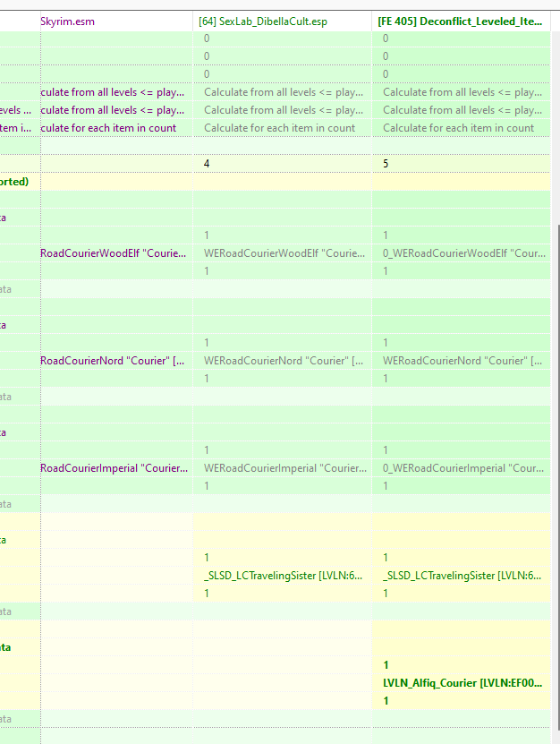Select WERoadCourierImperial cell in SexLab_DibellaCult column
Screen dimensions: 560x744
(282, 468)
